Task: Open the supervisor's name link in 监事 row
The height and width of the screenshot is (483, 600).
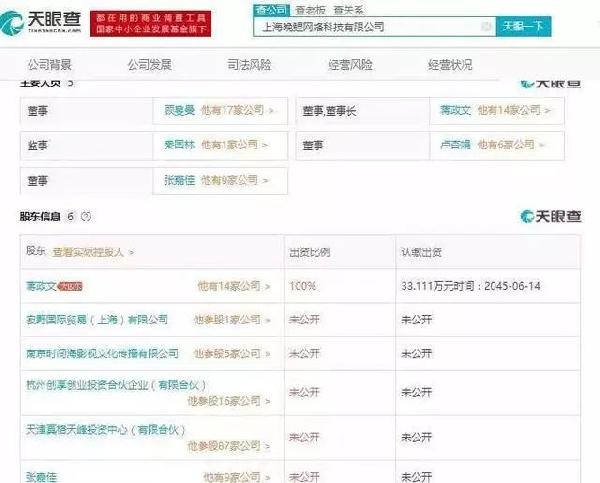Action: (179, 145)
